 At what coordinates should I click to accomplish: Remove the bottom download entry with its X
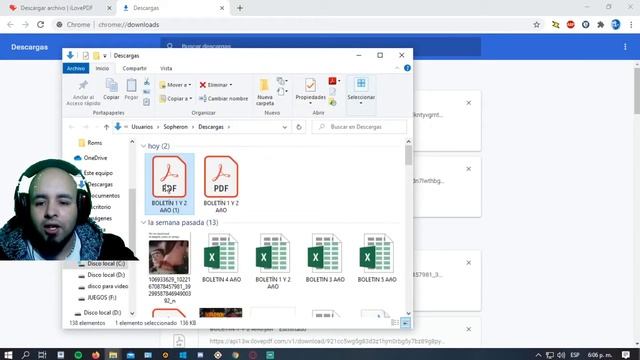coord(469,329)
